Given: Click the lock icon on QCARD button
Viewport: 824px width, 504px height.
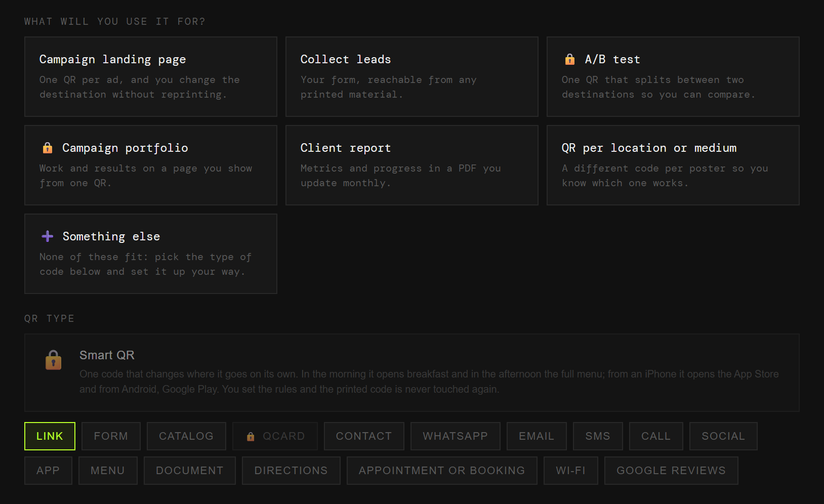Looking at the screenshot, I should [251, 436].
